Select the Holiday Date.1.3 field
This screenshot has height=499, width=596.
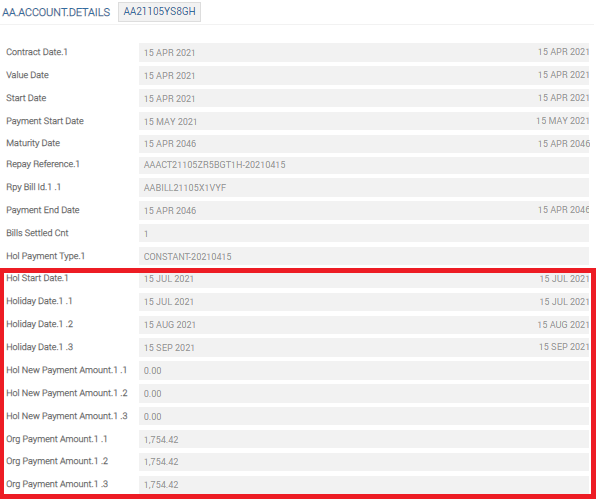[x=364, y=347]
